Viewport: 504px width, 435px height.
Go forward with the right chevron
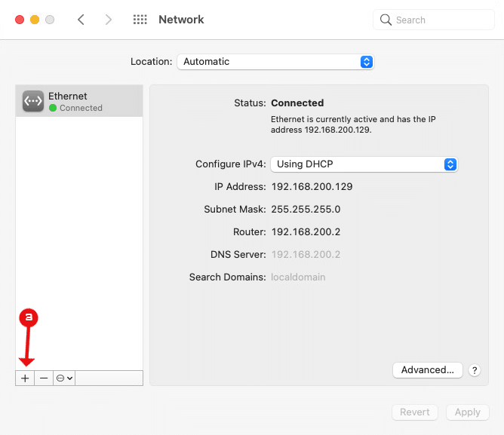click(x=109, y=20)
